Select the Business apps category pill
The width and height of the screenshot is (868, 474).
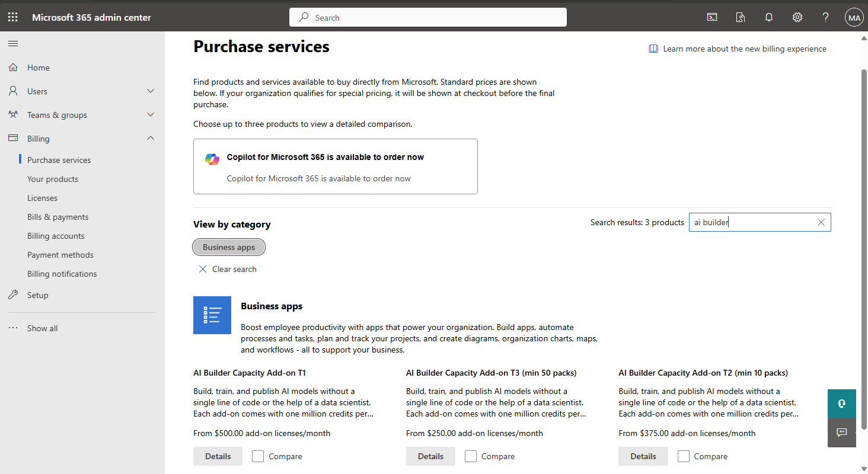(x=229, y=247)
